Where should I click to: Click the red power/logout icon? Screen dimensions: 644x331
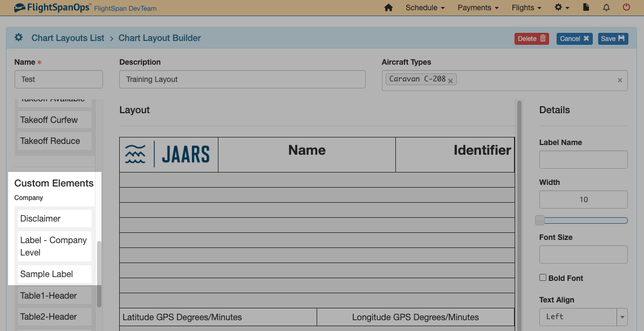(626, 8)
